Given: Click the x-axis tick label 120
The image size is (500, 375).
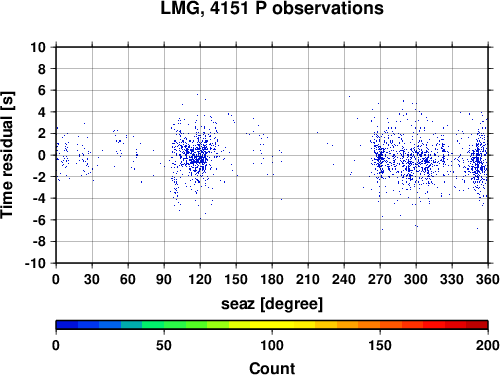Looking at the screenshot, I should tap(200, 279).
